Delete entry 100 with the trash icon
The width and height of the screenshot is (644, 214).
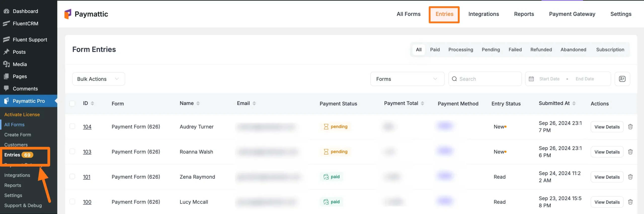click(x=630, y=202)
